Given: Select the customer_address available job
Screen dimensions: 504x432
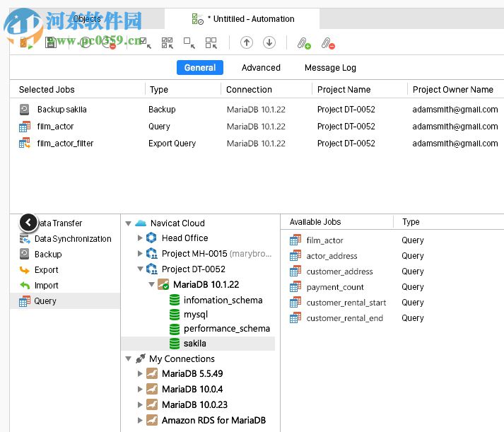Looking at the screenshot, I should click(x=339, y=272).
